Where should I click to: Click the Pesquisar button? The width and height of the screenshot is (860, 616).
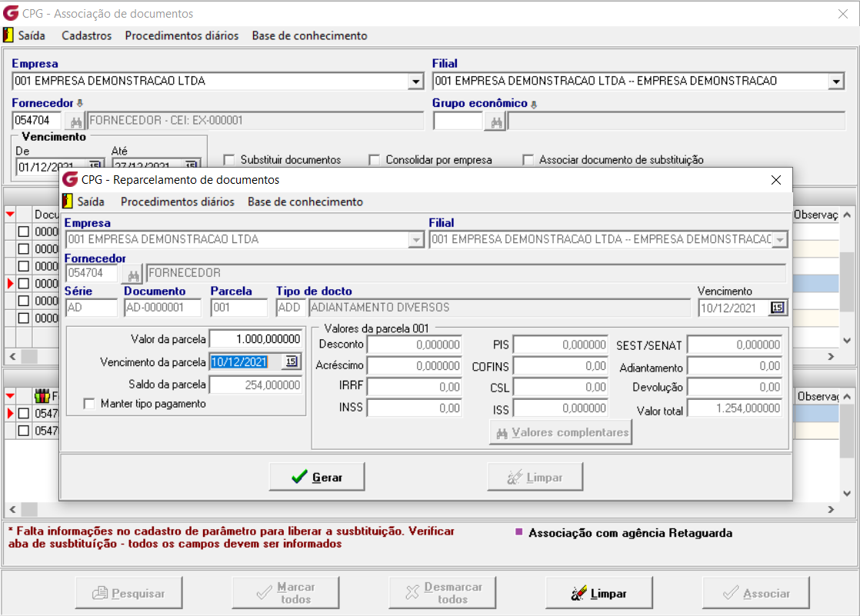pyautogui.click(x=129, y=592)
